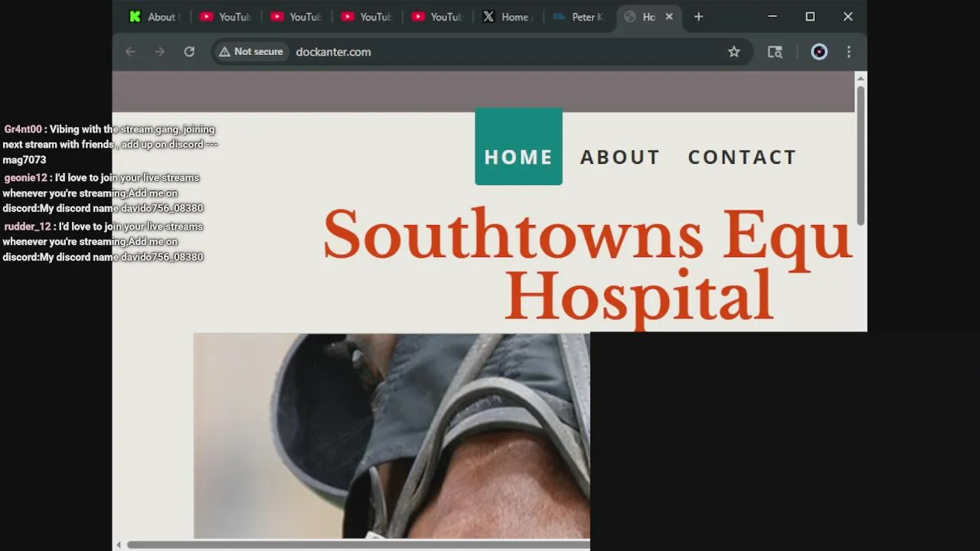Open the Chrome three-dot menu
Viewport: 980px width, 551px height.
[848, 52]
